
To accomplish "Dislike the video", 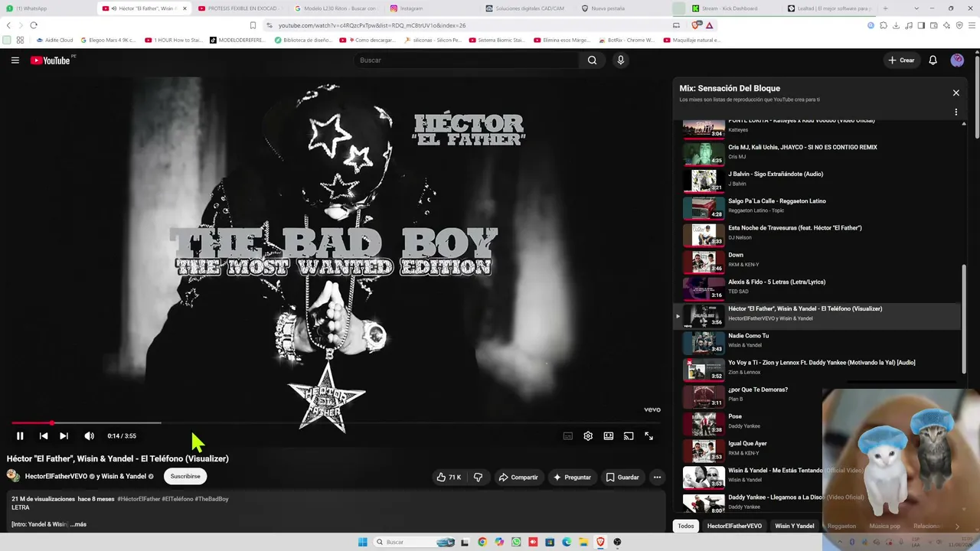I will (x=478, y=478).
